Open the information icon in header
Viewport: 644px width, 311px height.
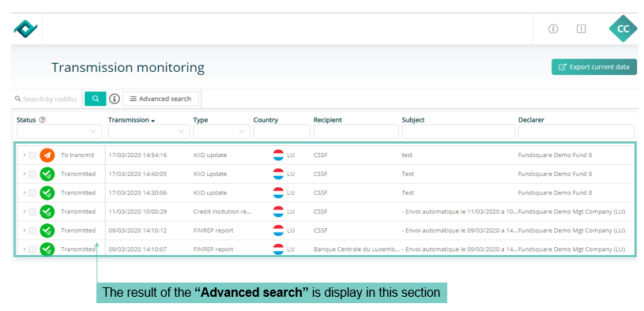click(553, 28)
